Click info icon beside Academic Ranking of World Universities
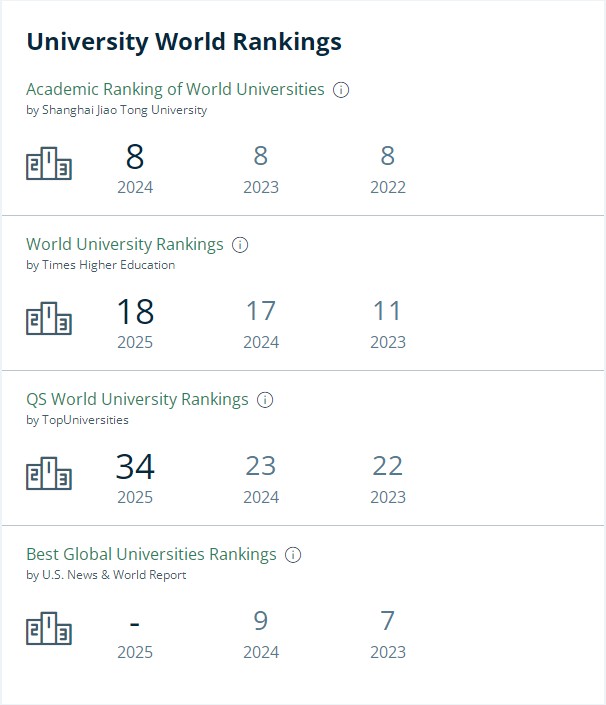606x705 pixels. 341,90
